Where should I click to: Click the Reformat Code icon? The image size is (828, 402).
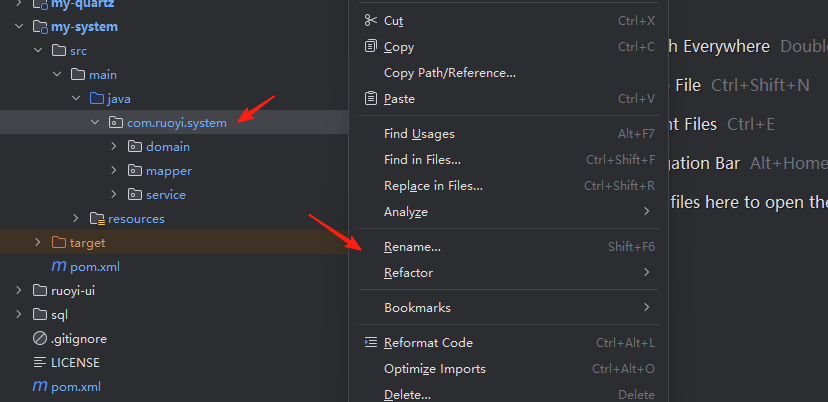coord(371,343)
